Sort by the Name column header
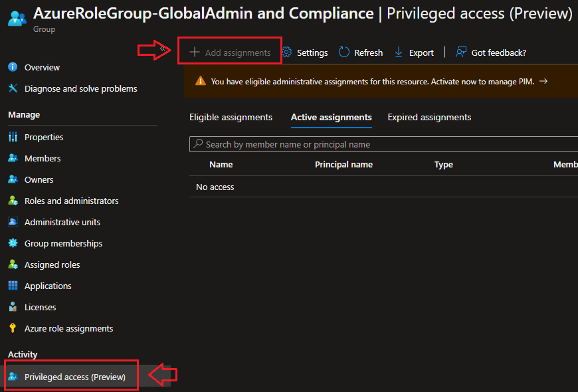578x392 pixels. (x=221, y=165)
